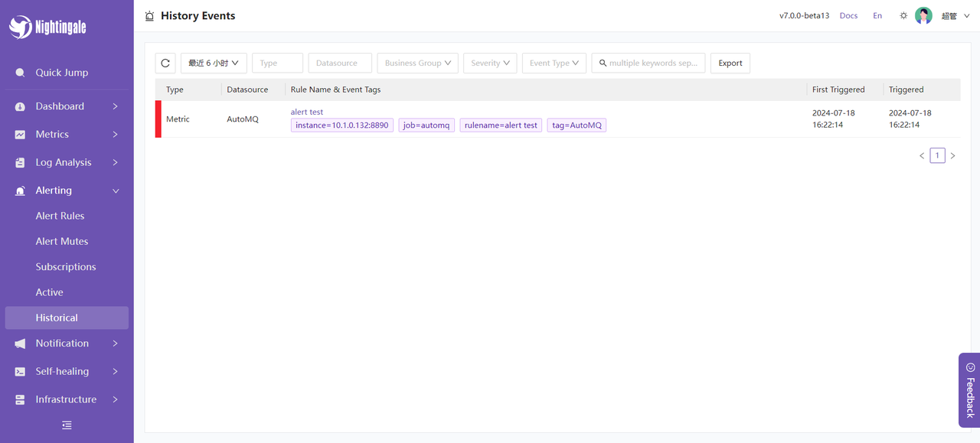
Task: Export the history events
Action: [730, 63]
